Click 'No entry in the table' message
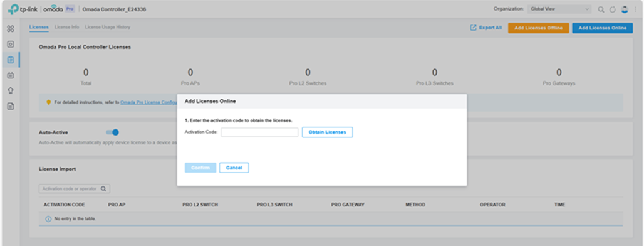The width and height of the screenshot is (644, 246). click(x=75, y=219)
